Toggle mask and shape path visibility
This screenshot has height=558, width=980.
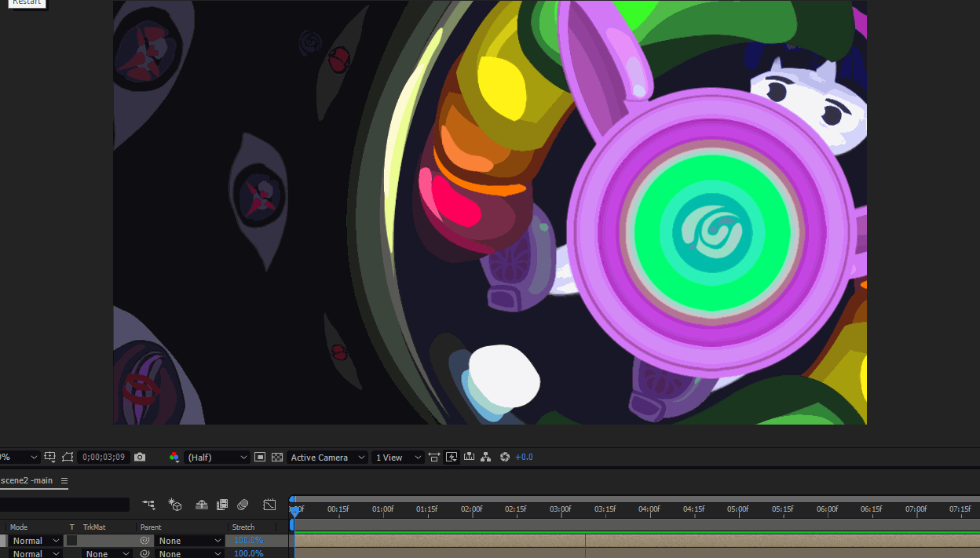[x=68, y=457]
